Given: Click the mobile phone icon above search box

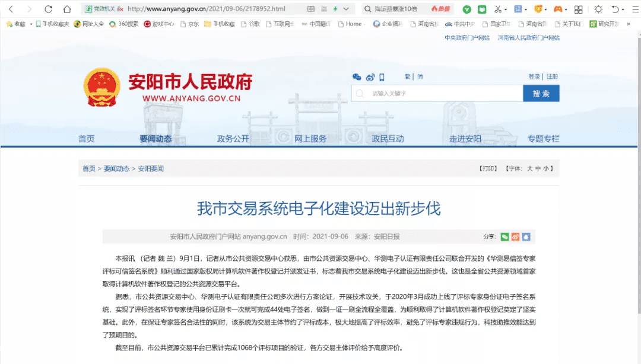Looking at the screenshot, I should [382, 77].
